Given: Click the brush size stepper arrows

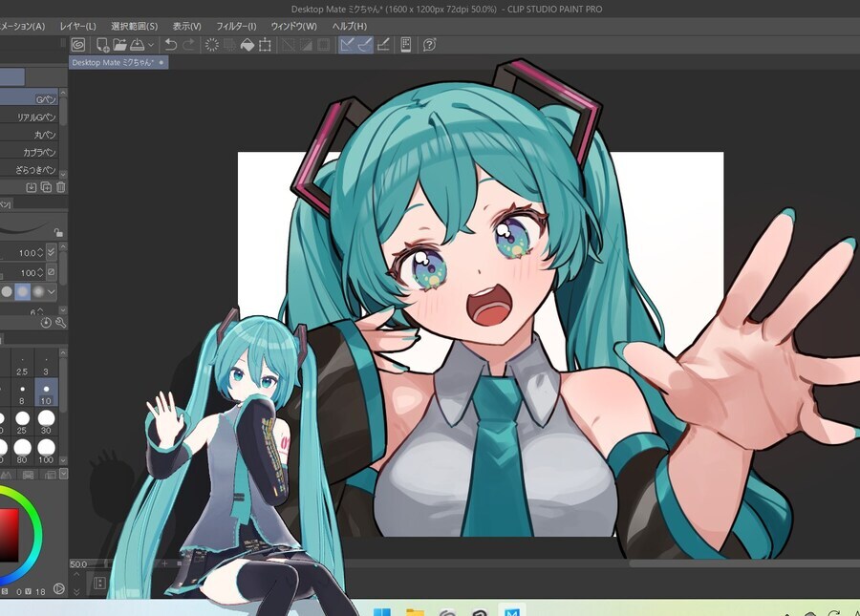Looking at the screenshot, I should pyautogui.click(x=40, y=253).
